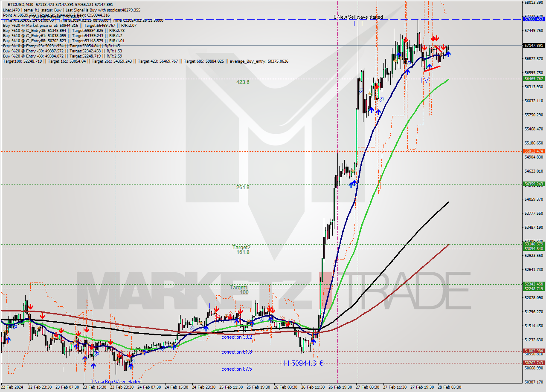546x392 pixels.
Task: Click the correction 38.2 label
Action: 237,337
